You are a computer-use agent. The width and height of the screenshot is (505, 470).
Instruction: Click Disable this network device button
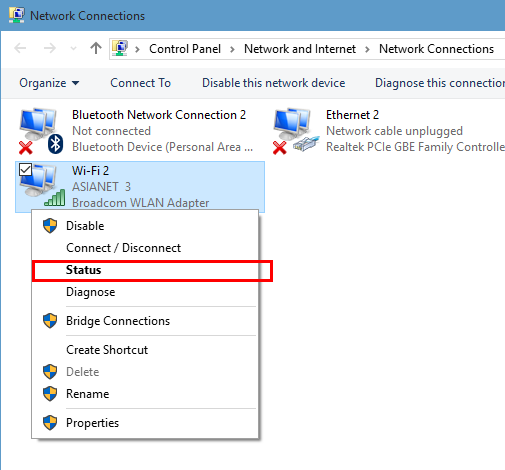pyautogui.click(x=274, y=83)
